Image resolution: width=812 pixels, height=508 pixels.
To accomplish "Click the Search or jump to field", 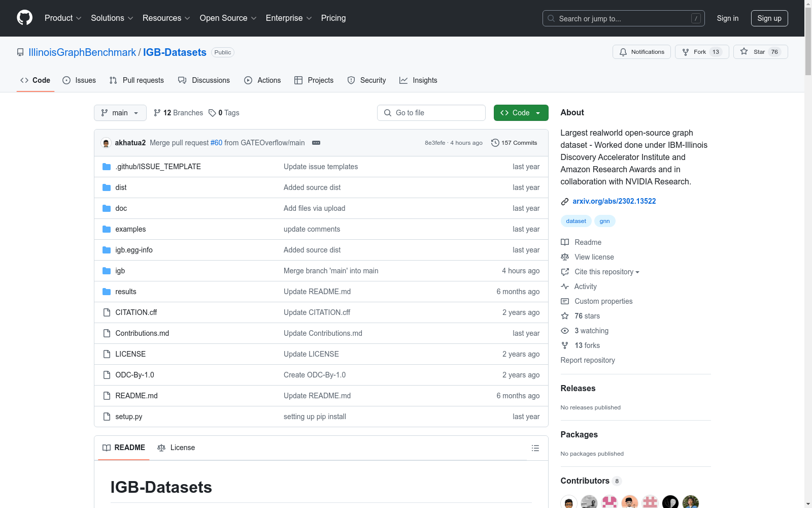I will tap(624, 18).
